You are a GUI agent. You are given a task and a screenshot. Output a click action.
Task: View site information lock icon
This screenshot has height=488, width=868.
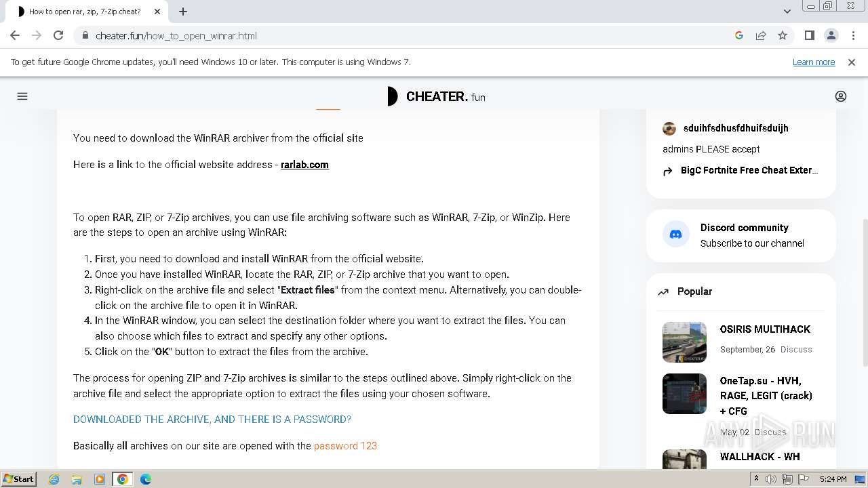85,35
